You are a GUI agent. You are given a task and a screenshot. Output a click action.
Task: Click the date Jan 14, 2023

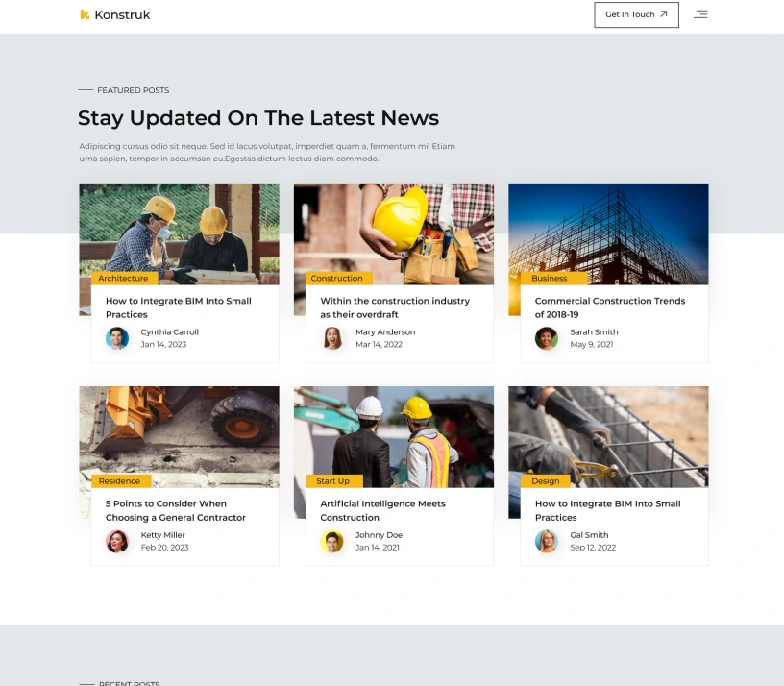(163, 344)
